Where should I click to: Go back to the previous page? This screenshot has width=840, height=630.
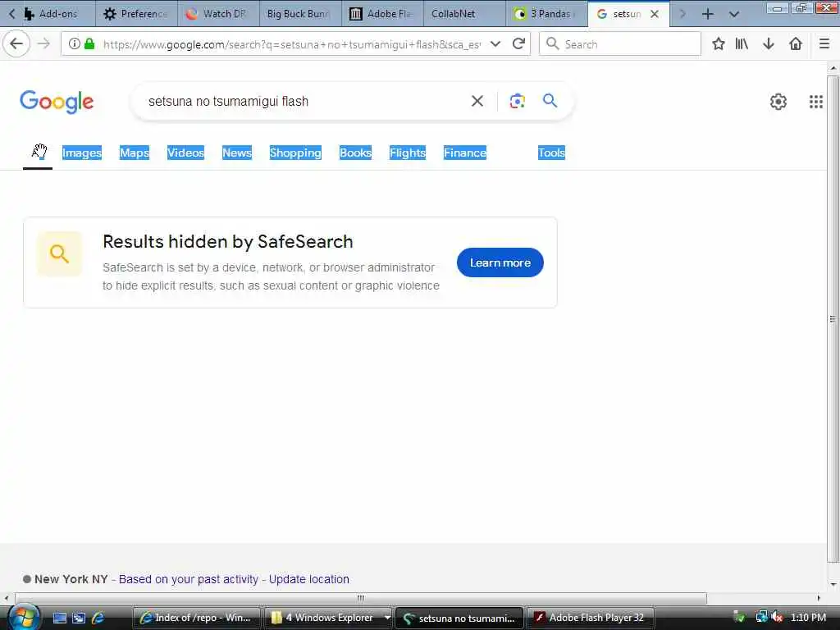pyautogui.click(x=16, y=44)
